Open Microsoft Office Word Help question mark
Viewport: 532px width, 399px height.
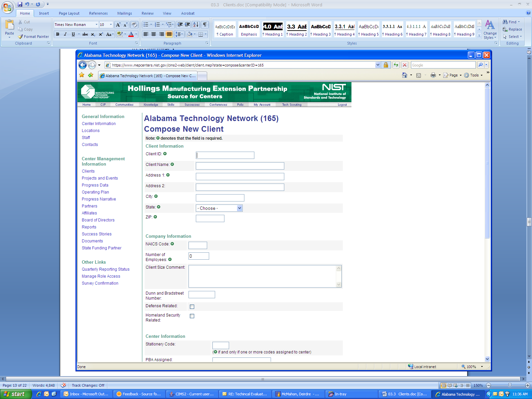point(528,13)
